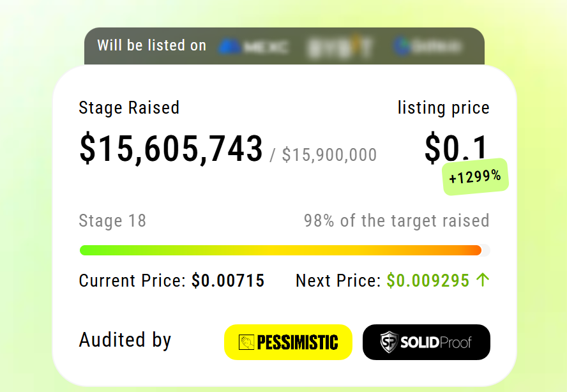Click the current price $0.00715
The width and height of the screenshot is (567, 392).
click(x=228, y=280)
